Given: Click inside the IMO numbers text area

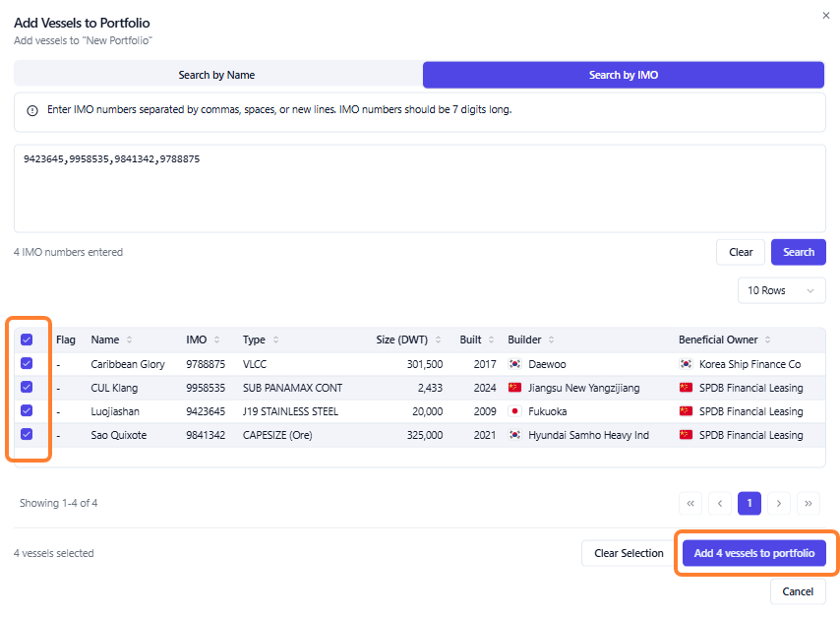Looking at the screenshot, I should tap(420, 189).
